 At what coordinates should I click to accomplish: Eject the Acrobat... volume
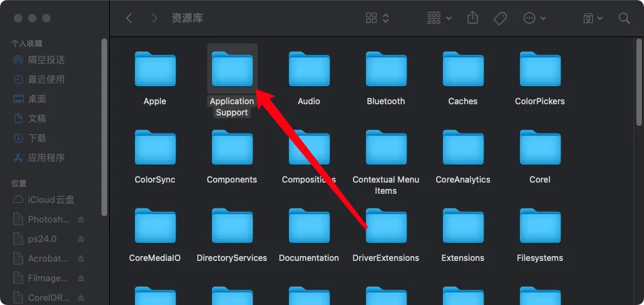81,259
